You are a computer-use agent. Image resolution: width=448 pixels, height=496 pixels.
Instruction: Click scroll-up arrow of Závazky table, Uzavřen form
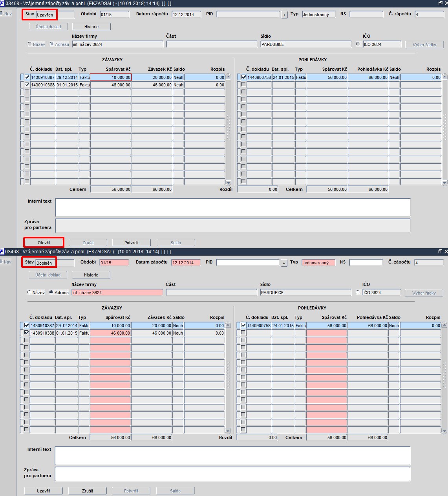click(x=229, y=77)
